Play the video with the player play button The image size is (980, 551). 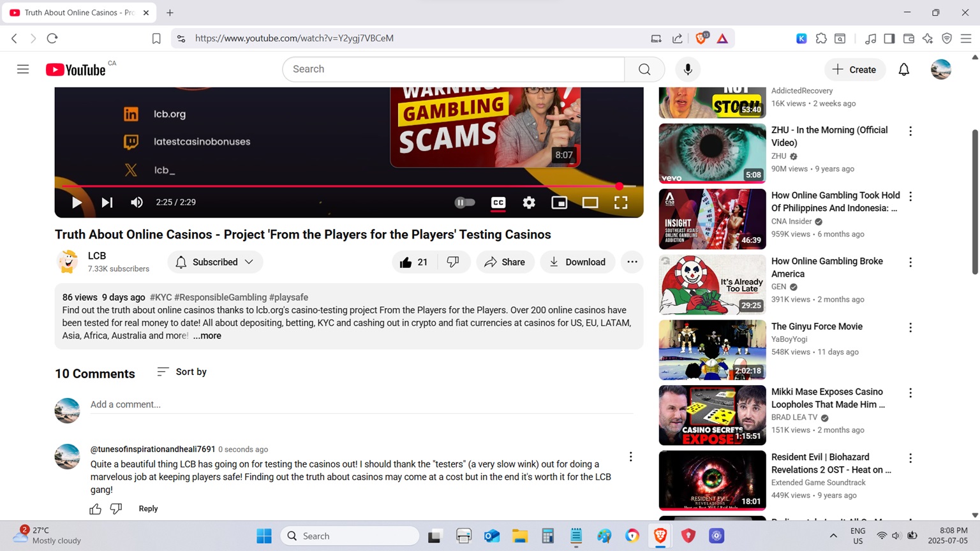pos(77,202)
